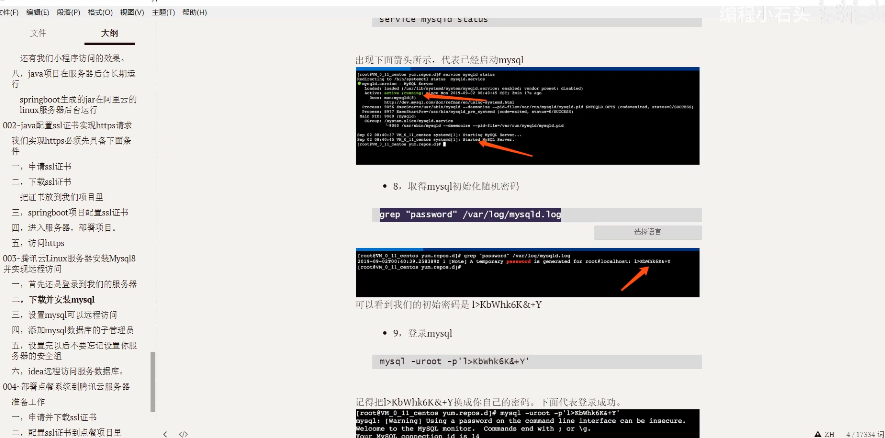The height and width of the screenshot is (438, 885).
Task: Select outline item 我们实现https必须先具备下面条件
Action: (x=72, y=146)
